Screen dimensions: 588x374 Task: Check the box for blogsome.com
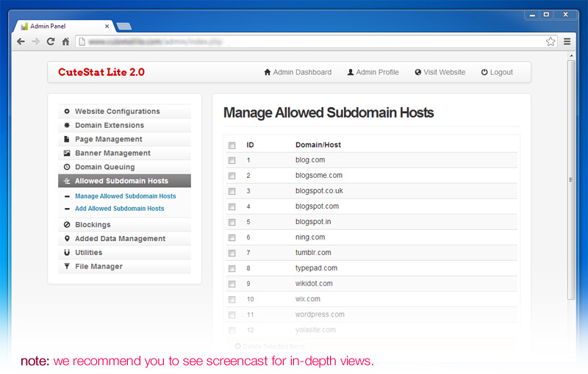pyautogui.click(x=232, y=176)
